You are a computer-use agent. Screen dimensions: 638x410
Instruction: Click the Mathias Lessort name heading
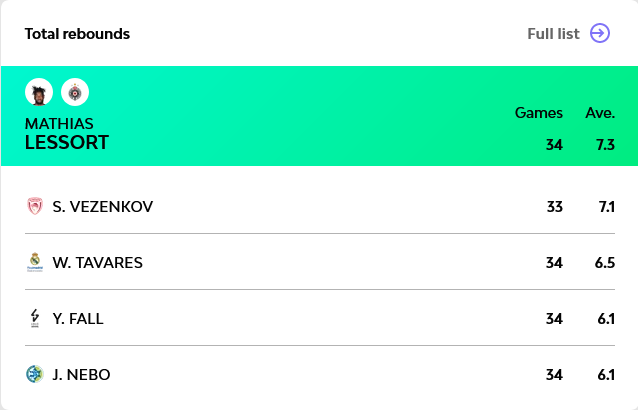click(x=67, y=134)
